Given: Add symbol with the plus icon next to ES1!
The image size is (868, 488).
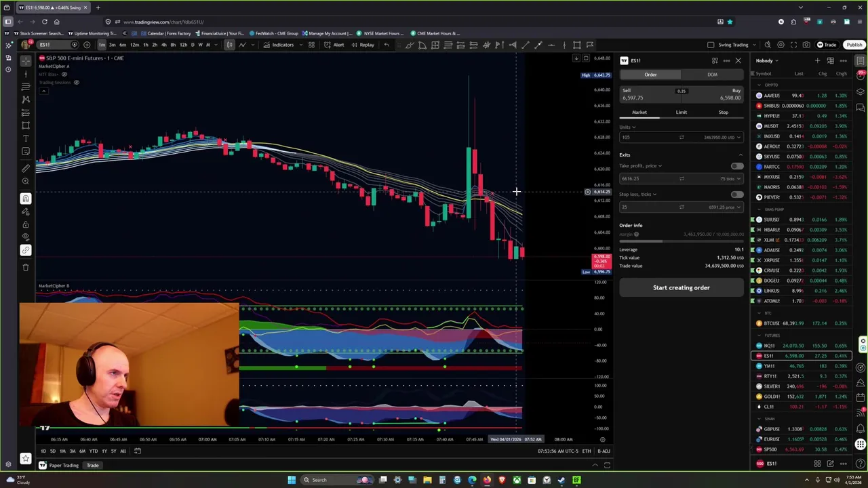Looking at the screenshot, I should (87, 45).
